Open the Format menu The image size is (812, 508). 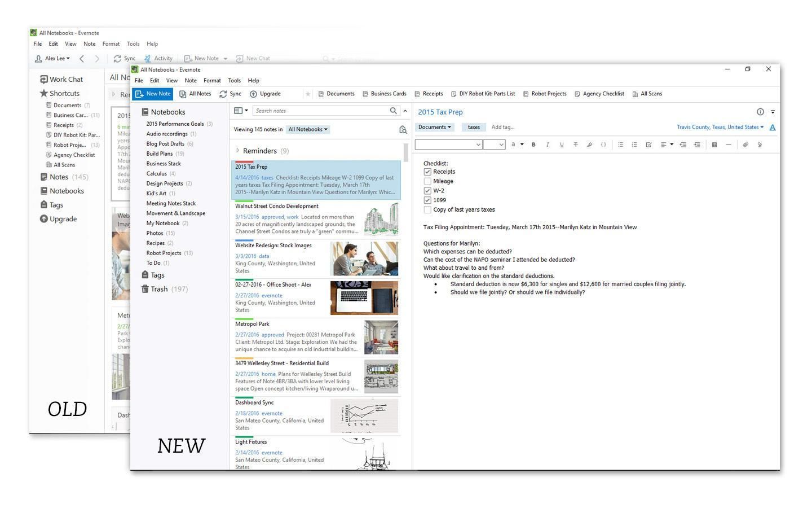pos(212,80)
